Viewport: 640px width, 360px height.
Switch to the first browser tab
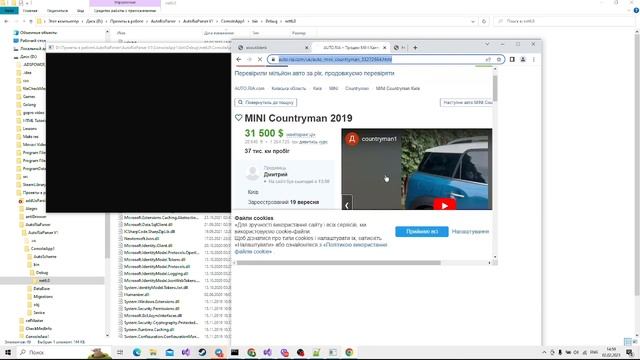coord(273,48)
